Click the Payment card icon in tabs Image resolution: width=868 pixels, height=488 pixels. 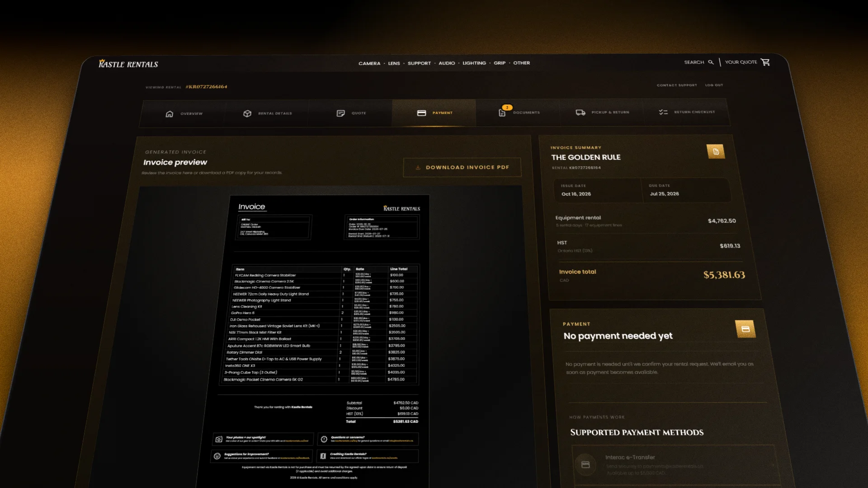pos(422,113)
